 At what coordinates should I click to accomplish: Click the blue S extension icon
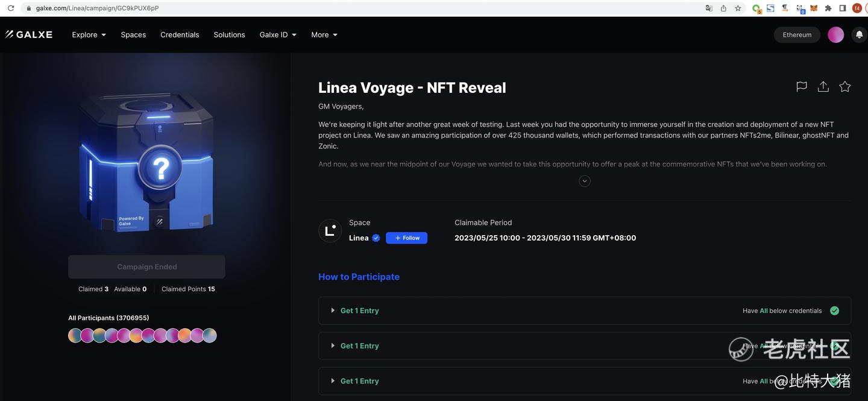[770, 8]
